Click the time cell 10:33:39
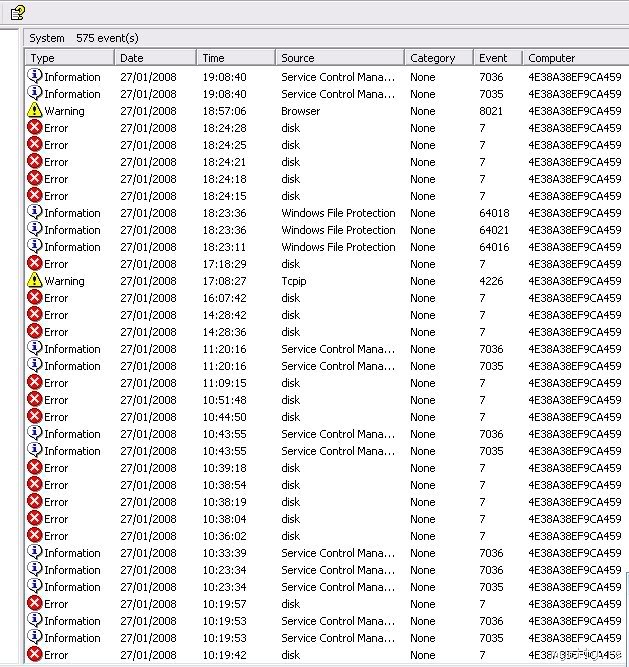Image resolution: width=629 pixels, height=667 pixels. point(225,553)
